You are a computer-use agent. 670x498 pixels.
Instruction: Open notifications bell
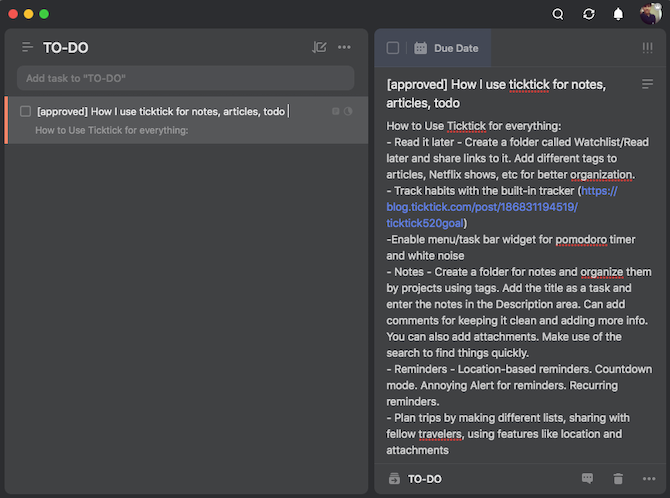tap(618, 14)
